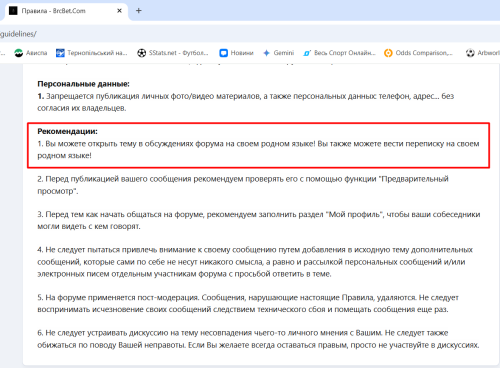The height and width of the screenshot is (368, 500).
Task: Click rule 2 text mentioning Предварительный просмотр
Action: [x=243, y=185]
